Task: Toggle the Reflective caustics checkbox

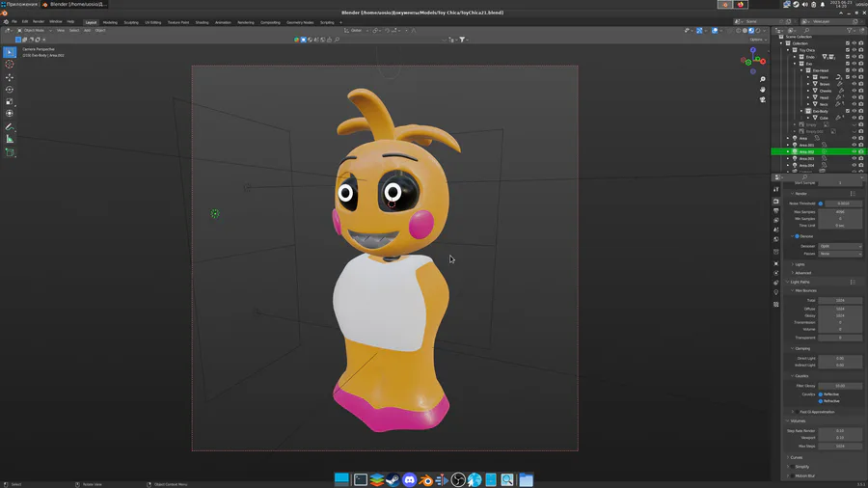Action: coord(821,394)
